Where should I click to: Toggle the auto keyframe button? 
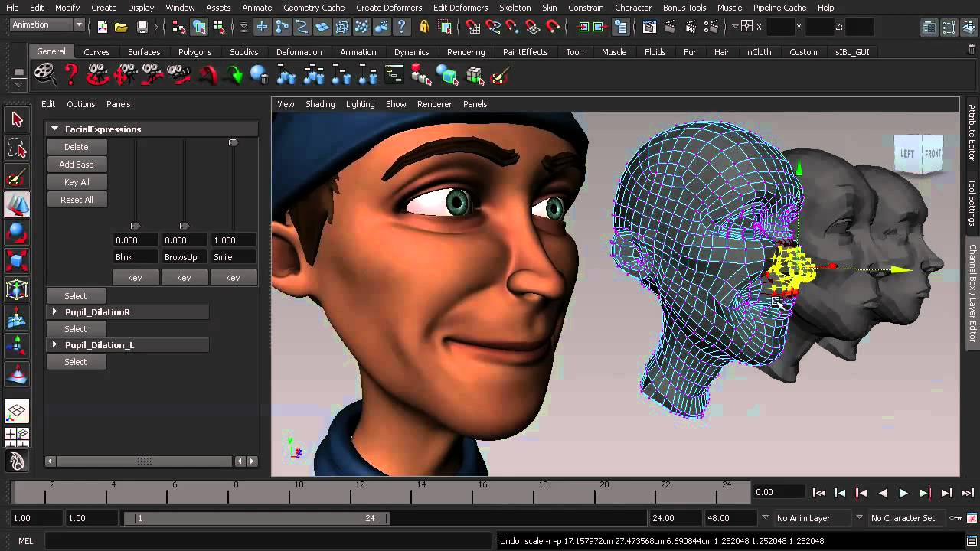[955, 518]
